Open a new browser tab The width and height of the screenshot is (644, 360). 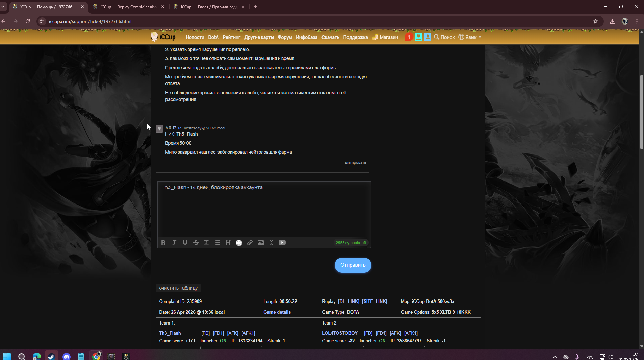coord(255,7)
